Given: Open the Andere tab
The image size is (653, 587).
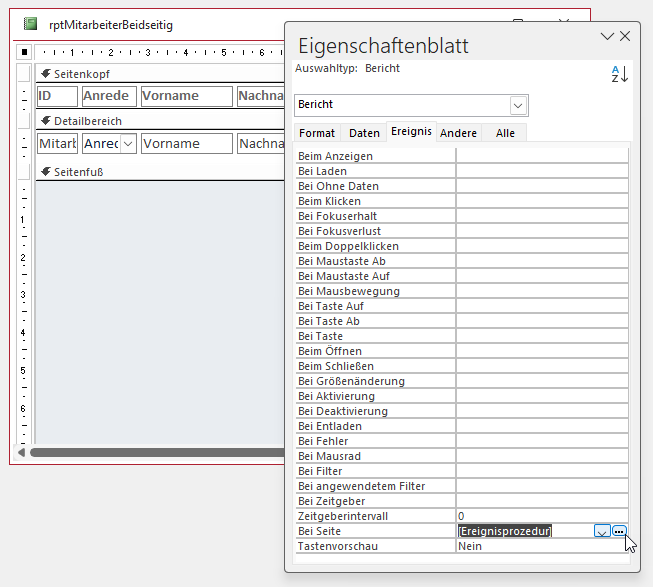Looking at the screenshot, I should point(459,133).
